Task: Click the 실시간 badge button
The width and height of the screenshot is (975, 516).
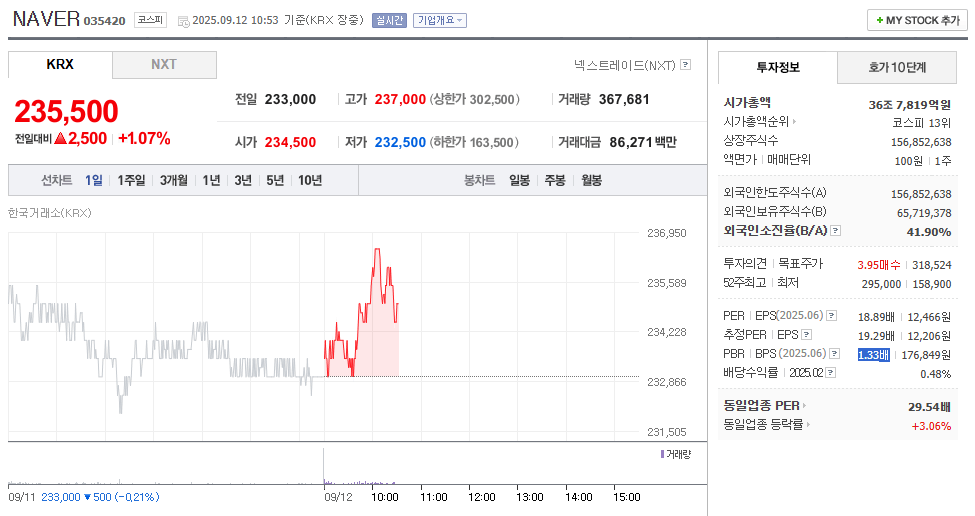Action: coord(389,21)
